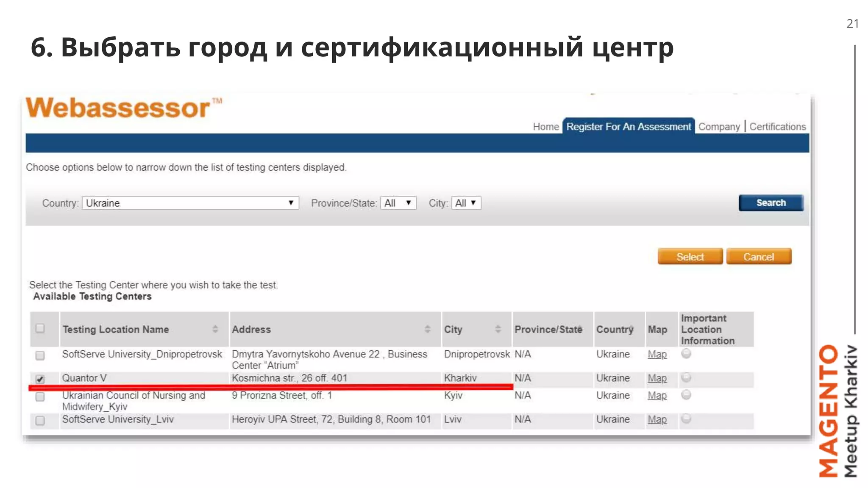This screenshot has width=868, height=488.
Task: Click slide number 21
Action: 852,24
